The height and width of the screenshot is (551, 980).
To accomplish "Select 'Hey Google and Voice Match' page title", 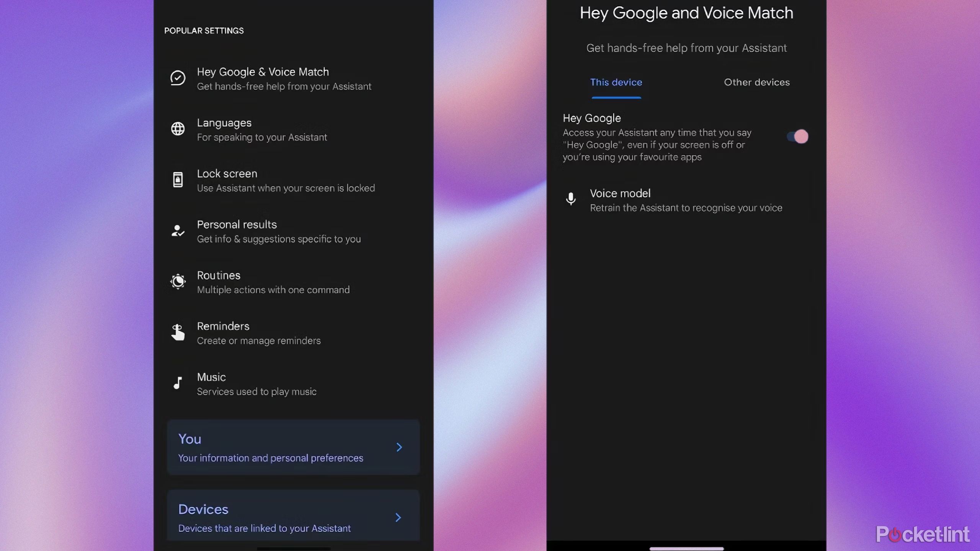I will (x=686, y=13).
